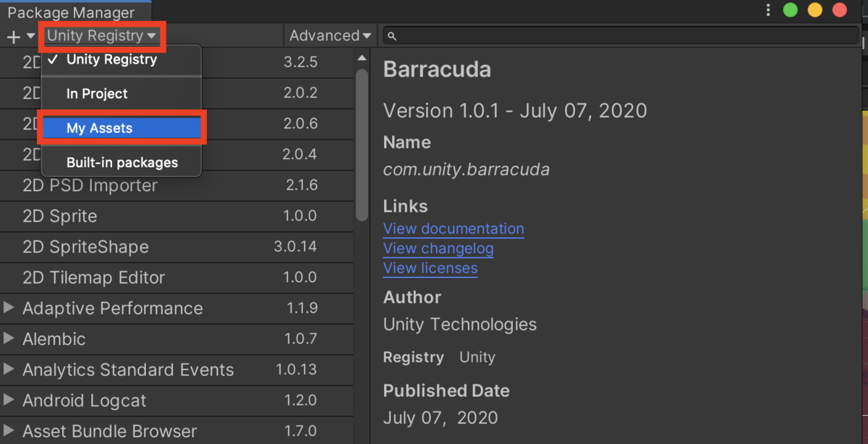Select the 2D SpriteShape package

(x=176, y=247)
